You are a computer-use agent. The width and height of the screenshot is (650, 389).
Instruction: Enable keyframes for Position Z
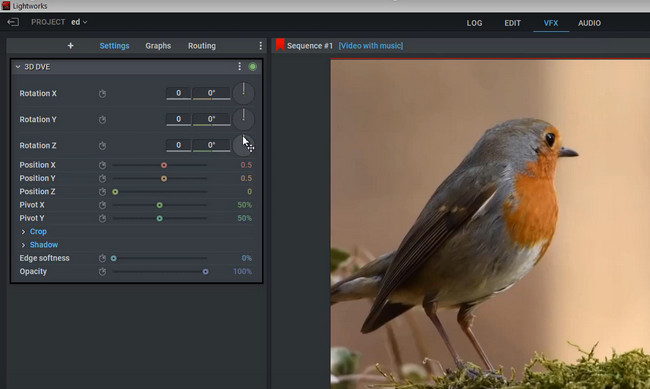(102, 192)
